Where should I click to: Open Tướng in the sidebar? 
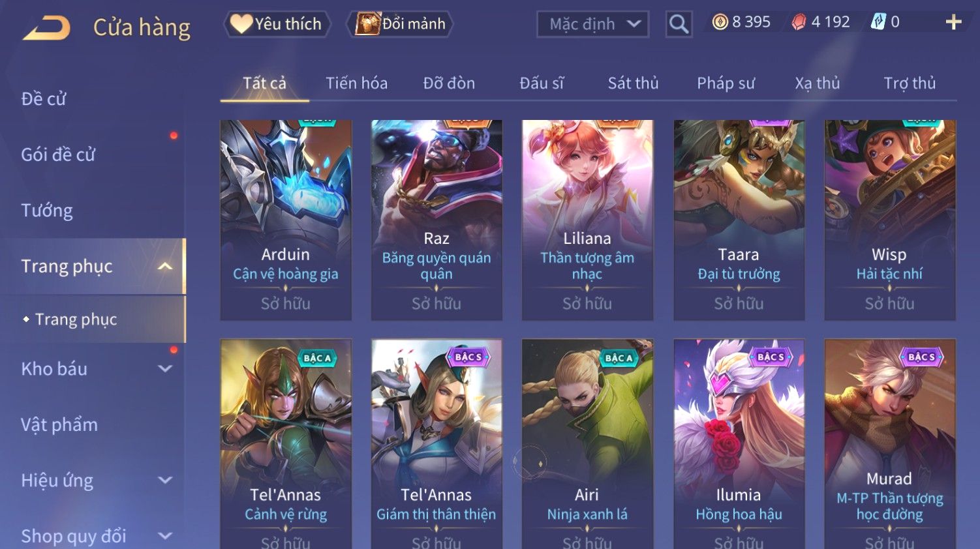click(47, 211)
